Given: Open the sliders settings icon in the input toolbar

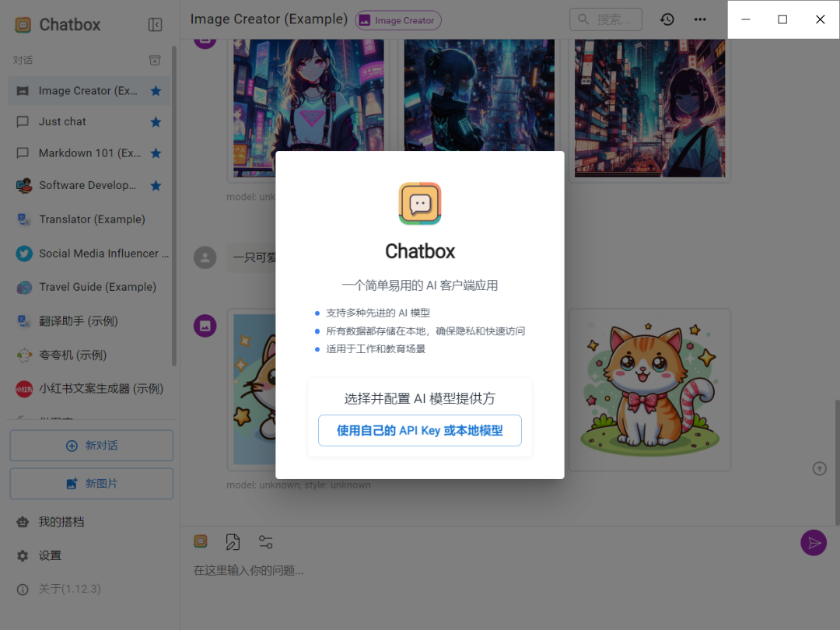Looking at the screenshot, I should 266,542.
